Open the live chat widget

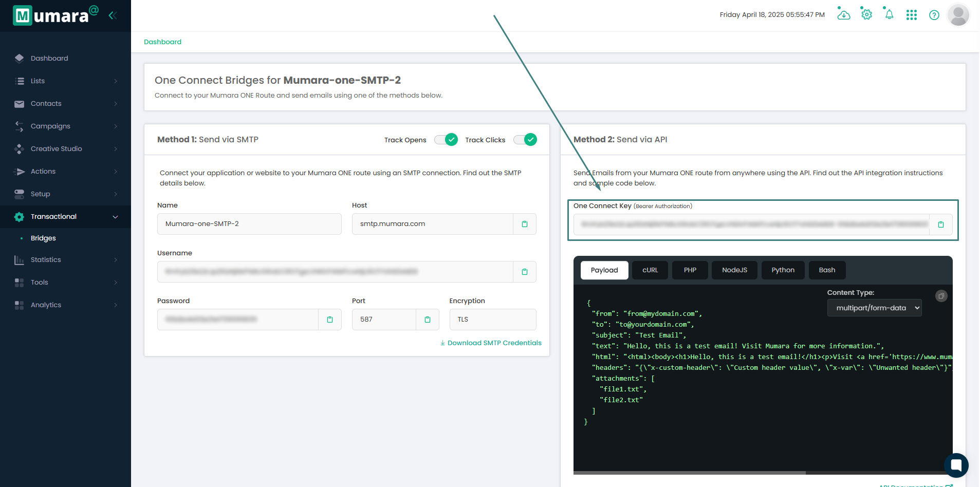click(x=956, y=465)
